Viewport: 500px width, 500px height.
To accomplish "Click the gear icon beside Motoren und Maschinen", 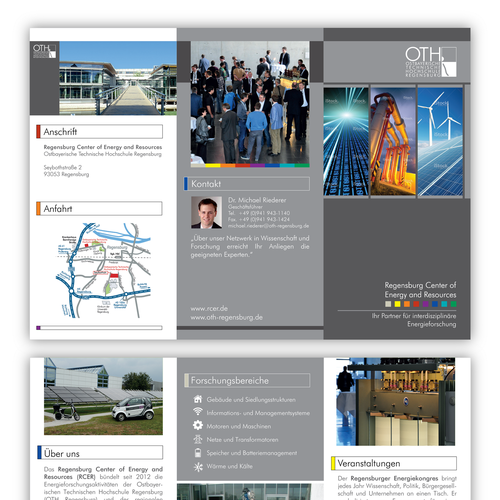I will click(198, 425).
